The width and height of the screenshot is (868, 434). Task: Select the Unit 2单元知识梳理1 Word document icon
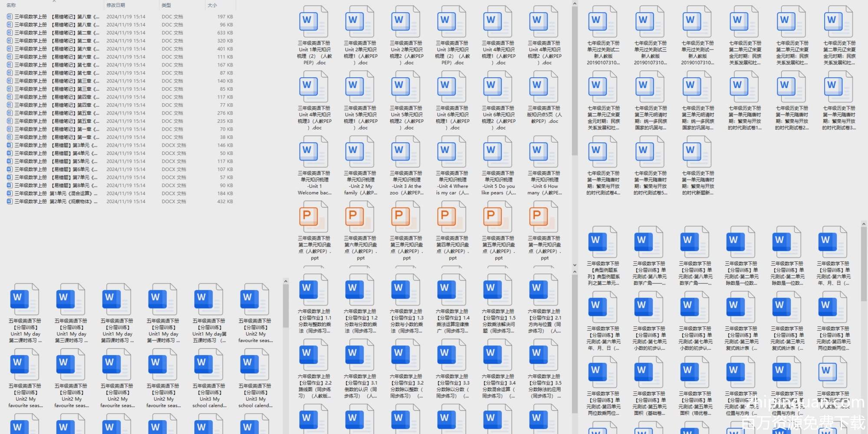pos(360,22)
